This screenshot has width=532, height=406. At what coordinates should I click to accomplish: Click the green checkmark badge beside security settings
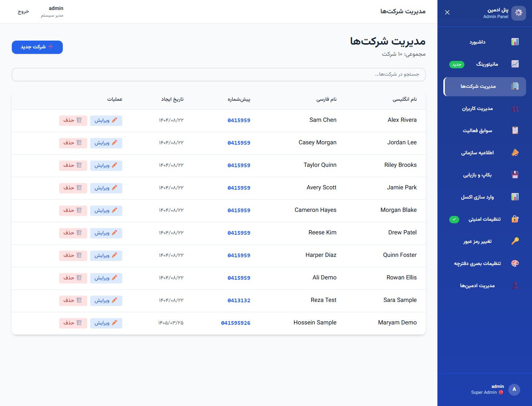coord(454,220)
